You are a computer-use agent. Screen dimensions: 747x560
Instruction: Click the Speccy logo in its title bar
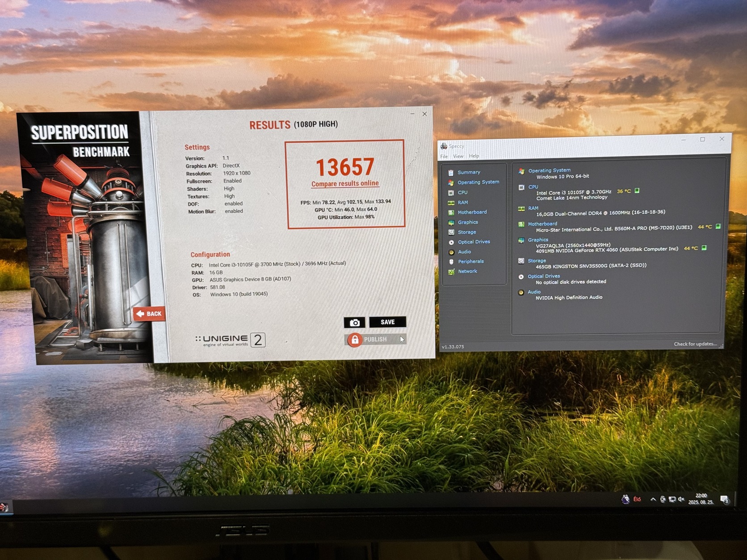click(x=444, y=146)
